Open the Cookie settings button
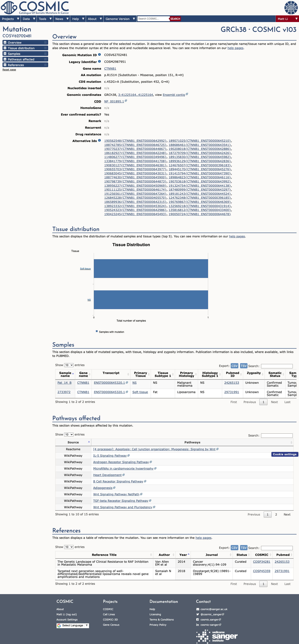 (x=284, y=454)
